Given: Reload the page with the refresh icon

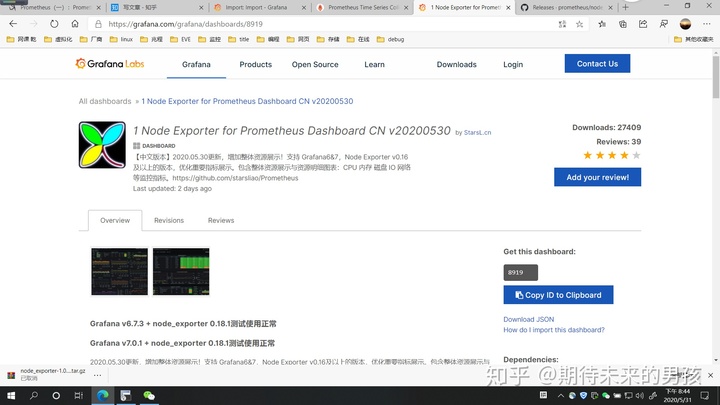Looking at the screenshot, I should pos(54,24).
